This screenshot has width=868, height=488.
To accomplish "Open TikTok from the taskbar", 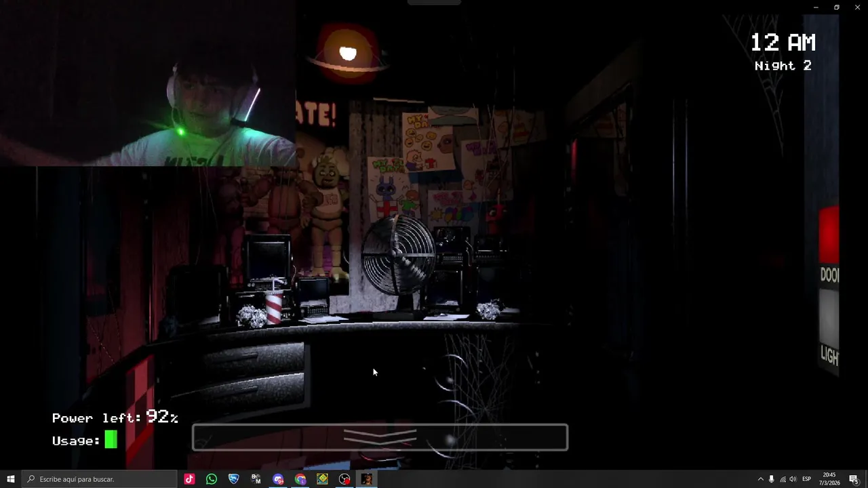I will point(189,479).
